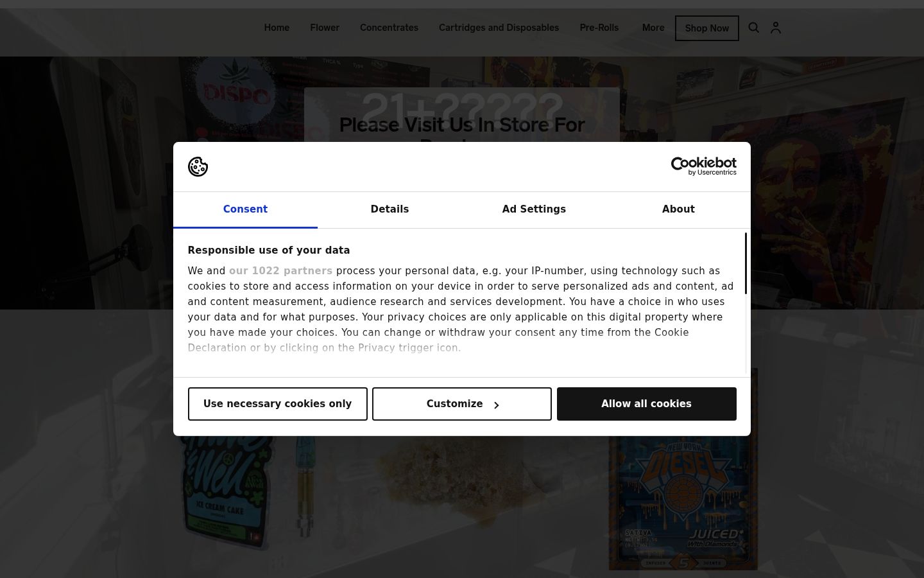Open Cartridges and Disposables category
This screenshot has width=924, height=578.
[x=499, y=28]
